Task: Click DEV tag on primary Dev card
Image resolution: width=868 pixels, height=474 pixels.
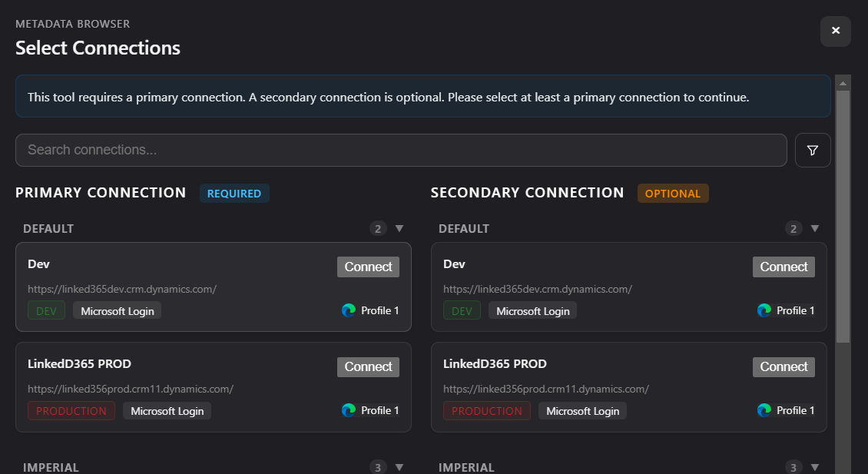Action: pos(47,310)
